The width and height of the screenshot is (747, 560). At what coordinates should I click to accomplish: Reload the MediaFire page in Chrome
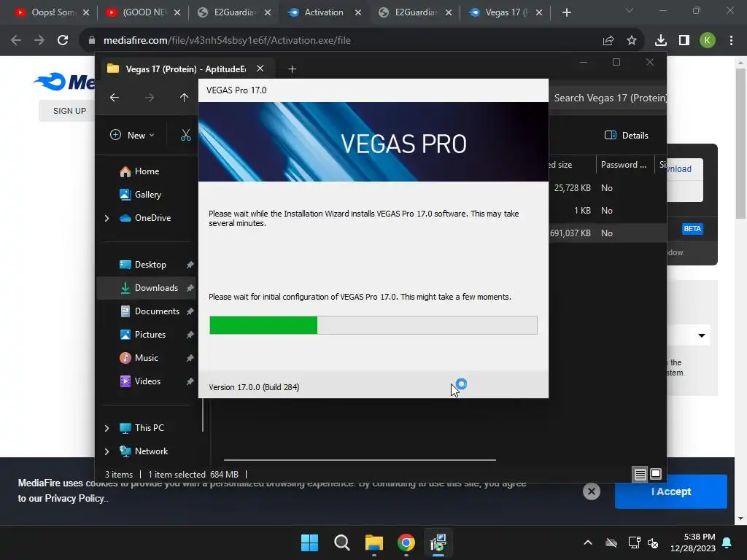(63, 41)
